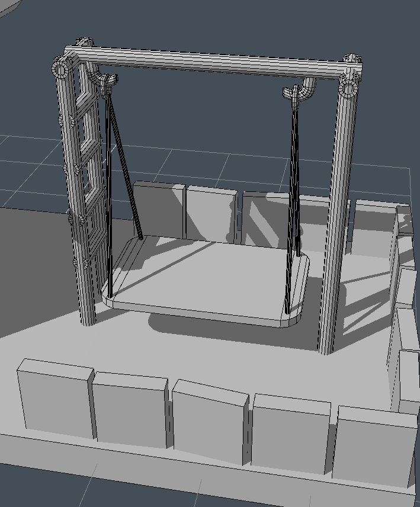Select the horizontal top beam of swing
This screenshot has width=420, height=507.
212,63
